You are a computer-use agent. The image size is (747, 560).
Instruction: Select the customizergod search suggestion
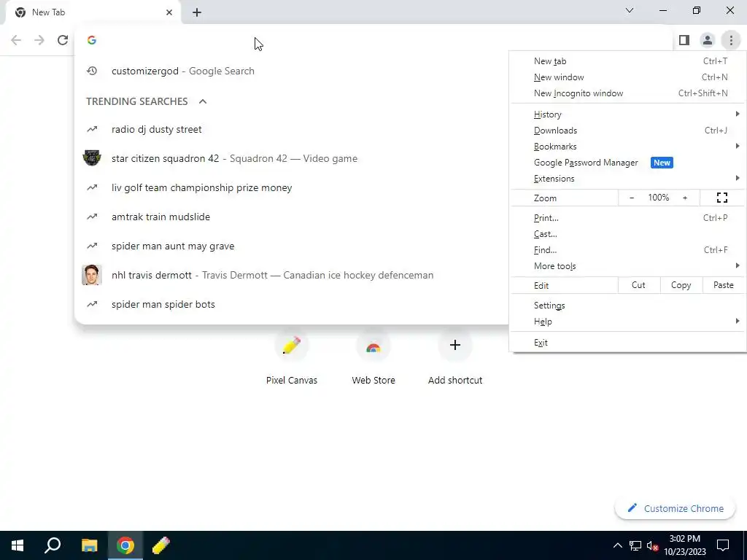292,71
